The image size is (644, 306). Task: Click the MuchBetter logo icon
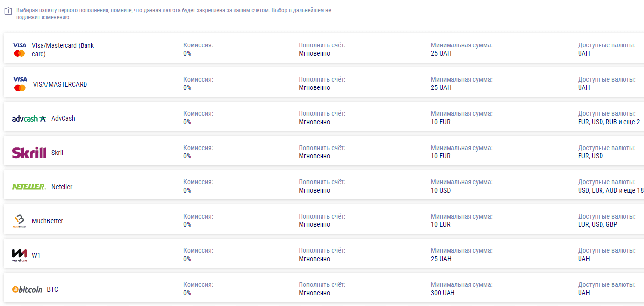(x=20, y=221)
